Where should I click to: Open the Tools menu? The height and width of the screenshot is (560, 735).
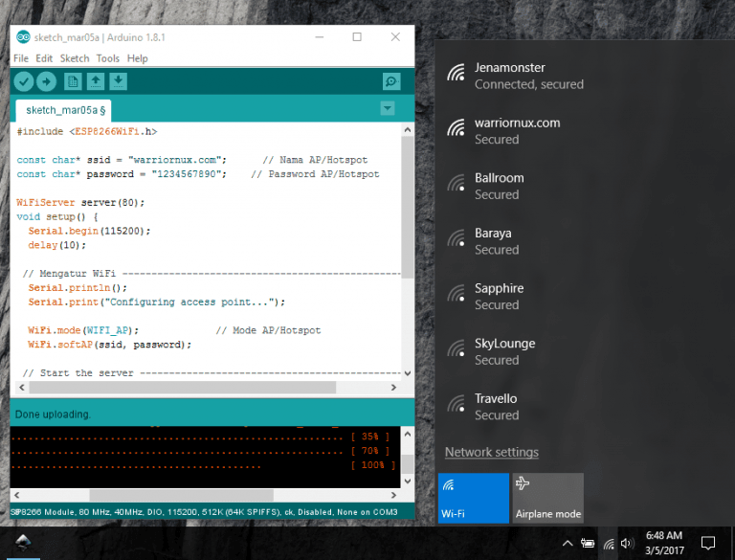pos(107,58)
